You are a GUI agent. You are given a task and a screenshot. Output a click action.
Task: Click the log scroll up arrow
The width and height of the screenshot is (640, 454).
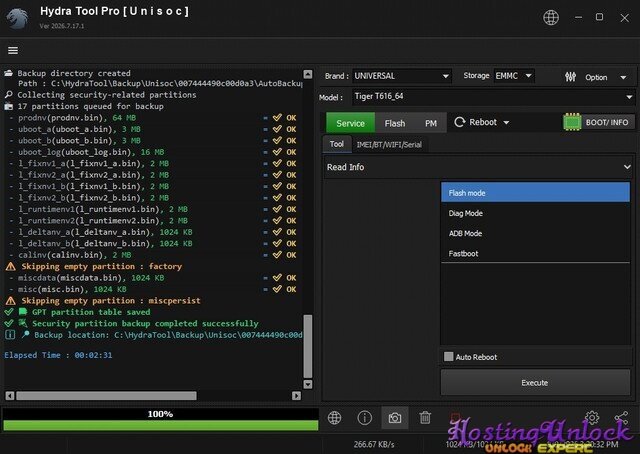(x=308, y=74)
